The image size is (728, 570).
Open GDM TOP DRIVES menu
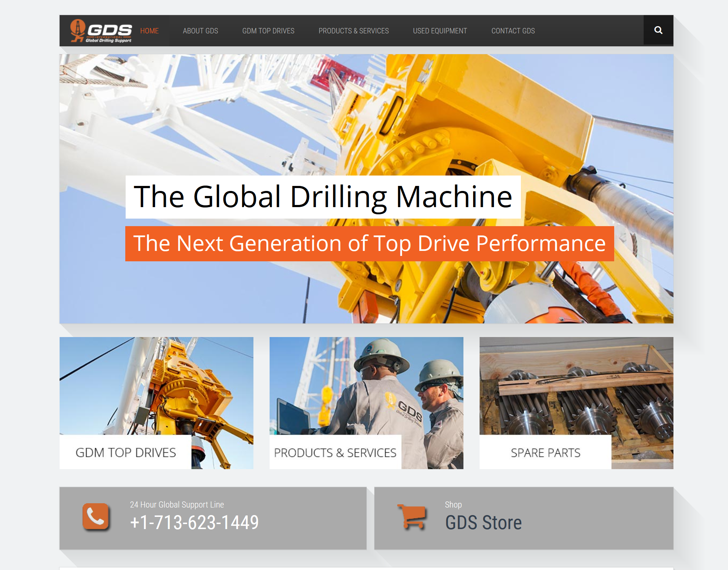coord(268,31)
